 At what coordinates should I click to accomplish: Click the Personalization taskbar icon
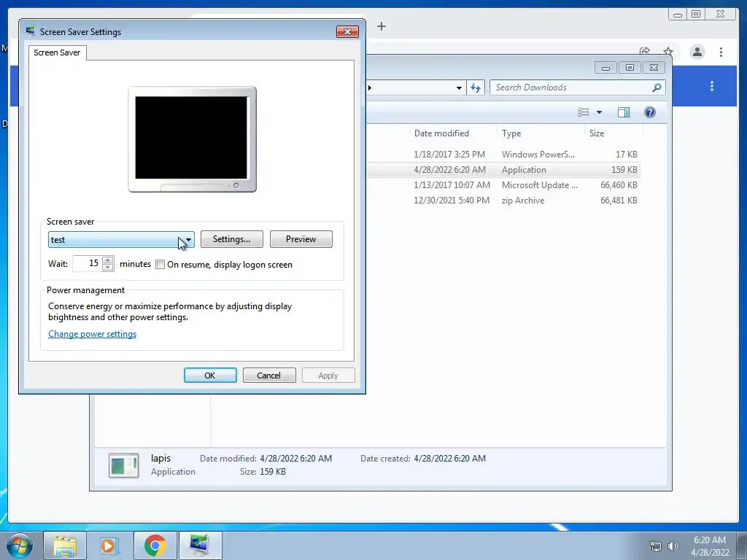click(200, 545)
